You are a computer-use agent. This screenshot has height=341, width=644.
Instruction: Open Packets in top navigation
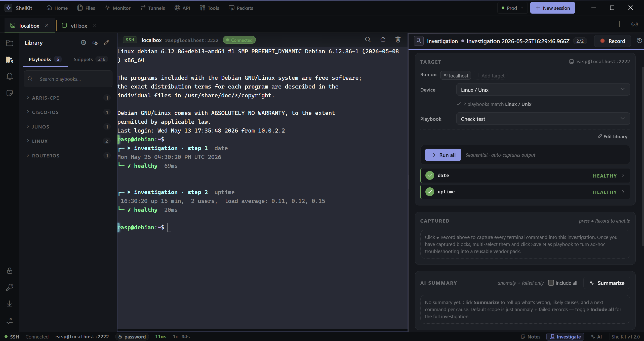(241, 8)
